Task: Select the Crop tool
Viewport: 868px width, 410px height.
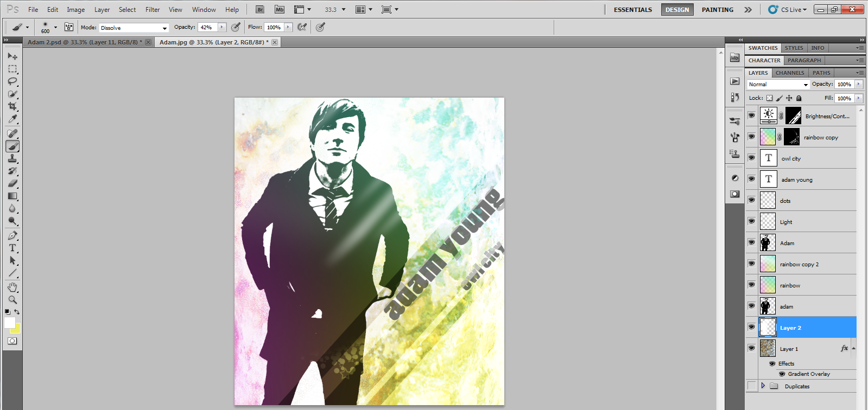Action: (12, 106)
